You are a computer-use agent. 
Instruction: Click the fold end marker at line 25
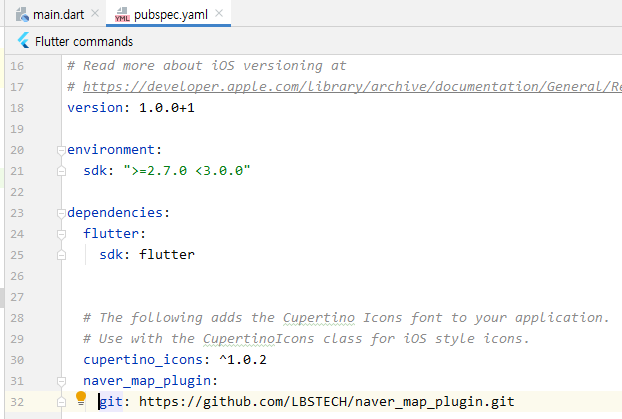61,255
